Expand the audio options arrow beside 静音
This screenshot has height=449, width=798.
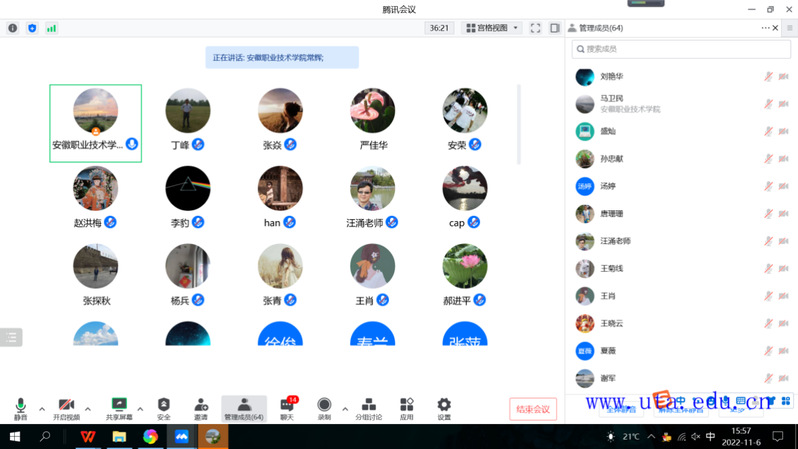[x=42, y=409]
